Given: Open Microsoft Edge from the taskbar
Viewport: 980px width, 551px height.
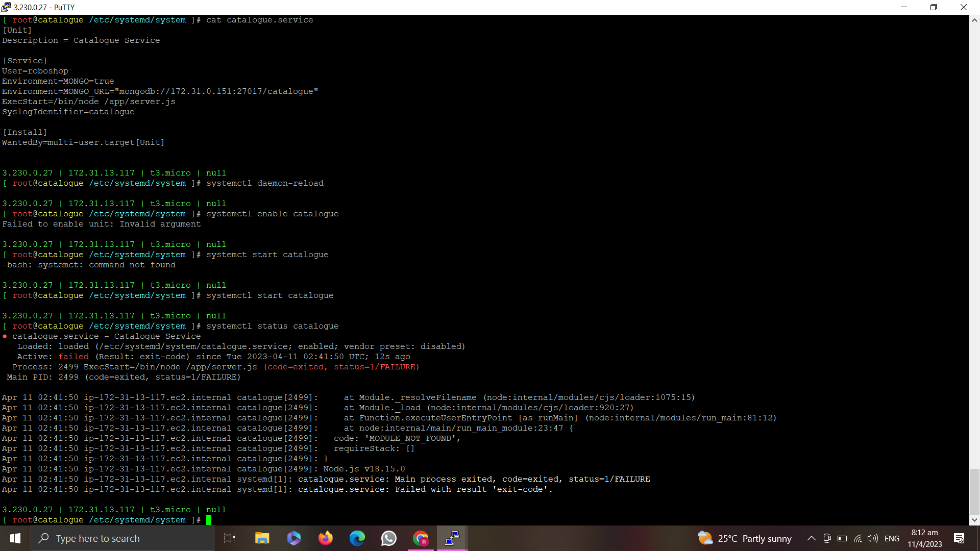Looking at the screenshot, I should (x=357, y=538).
